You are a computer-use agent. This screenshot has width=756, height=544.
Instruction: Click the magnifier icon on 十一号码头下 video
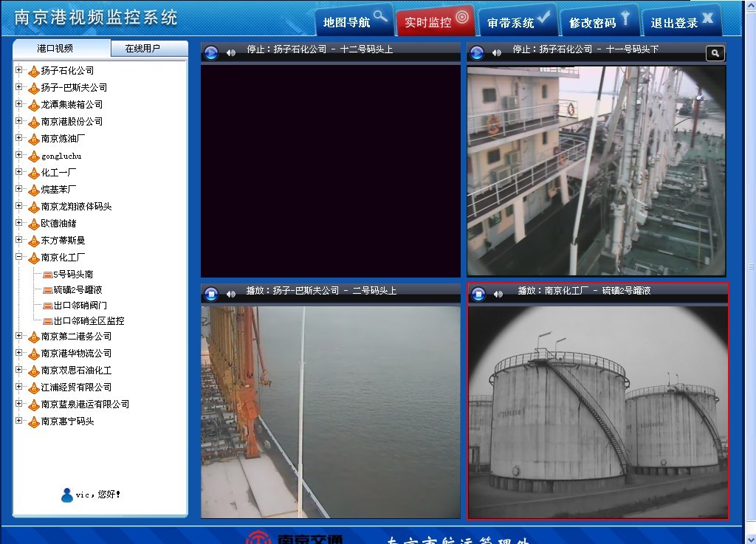point(715,52)
